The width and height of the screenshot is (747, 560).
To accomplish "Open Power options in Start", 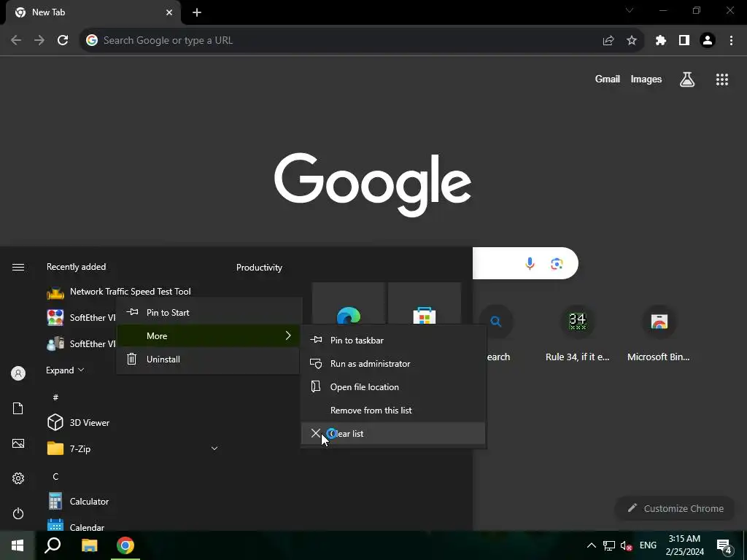I will [x=18, y=513].
